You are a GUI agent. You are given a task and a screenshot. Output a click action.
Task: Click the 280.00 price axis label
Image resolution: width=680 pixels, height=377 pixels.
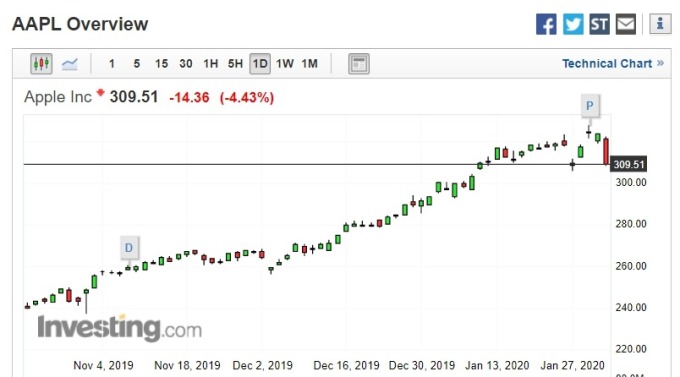pos(631,224)
